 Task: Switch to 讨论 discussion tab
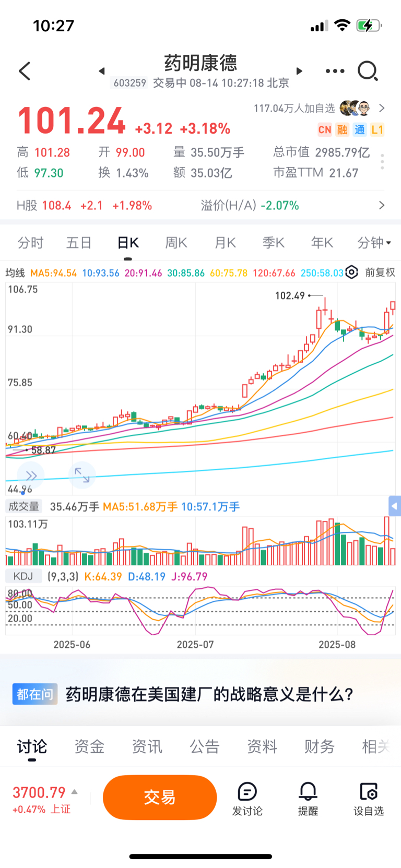click(32, 747)
